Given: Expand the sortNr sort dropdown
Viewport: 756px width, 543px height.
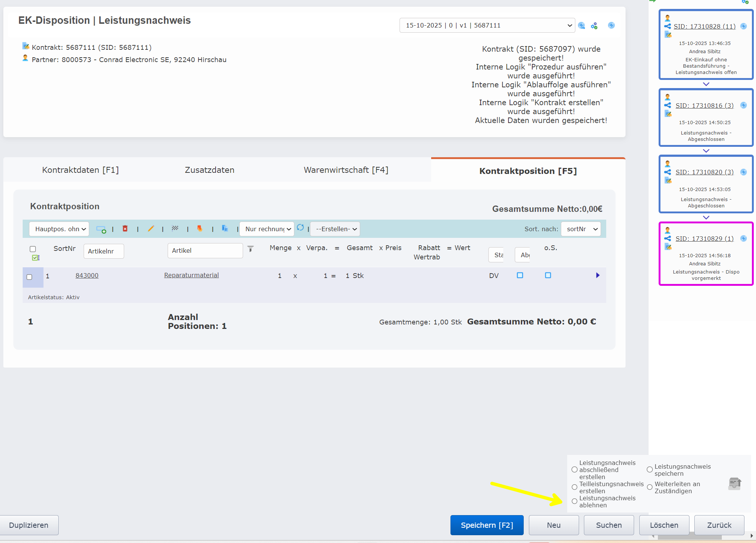Looking at the screenshot, I should 581,229.
